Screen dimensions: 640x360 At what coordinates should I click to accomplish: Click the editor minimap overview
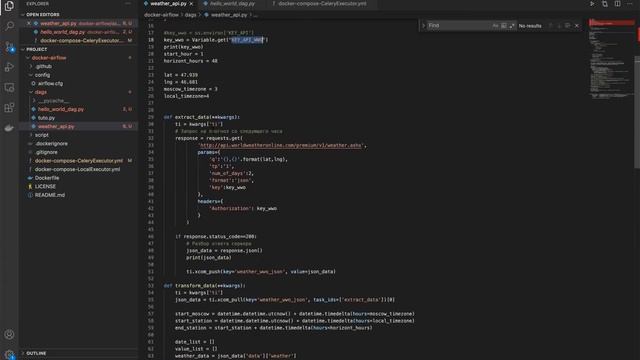click(611, 58)
